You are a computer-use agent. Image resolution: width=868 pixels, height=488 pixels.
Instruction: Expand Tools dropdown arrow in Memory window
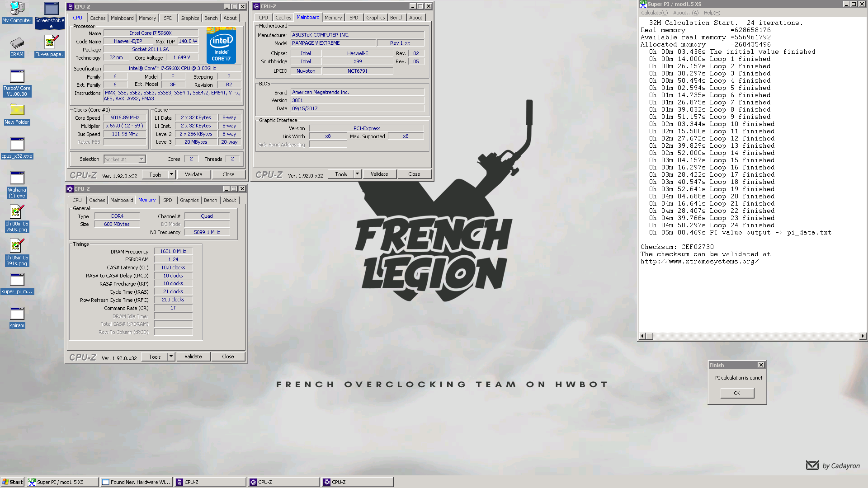[171, 357]
